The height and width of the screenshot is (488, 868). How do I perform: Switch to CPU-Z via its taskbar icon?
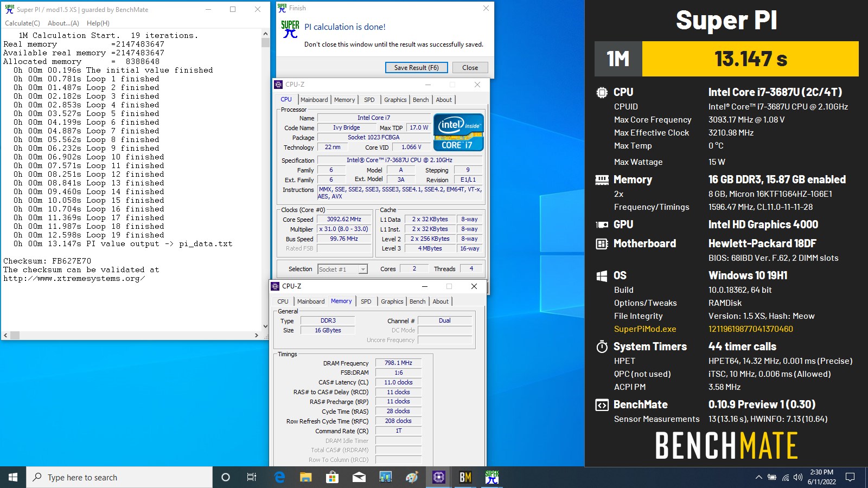pos(438,477)
